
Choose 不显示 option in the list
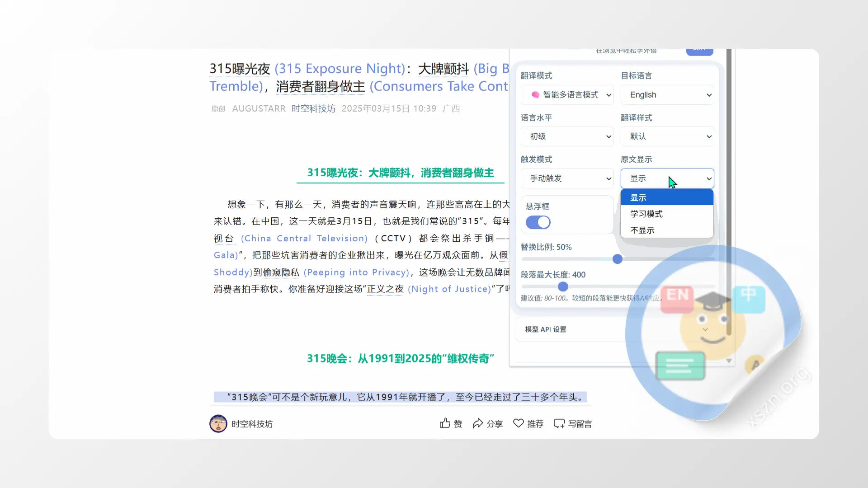[667, 230]
